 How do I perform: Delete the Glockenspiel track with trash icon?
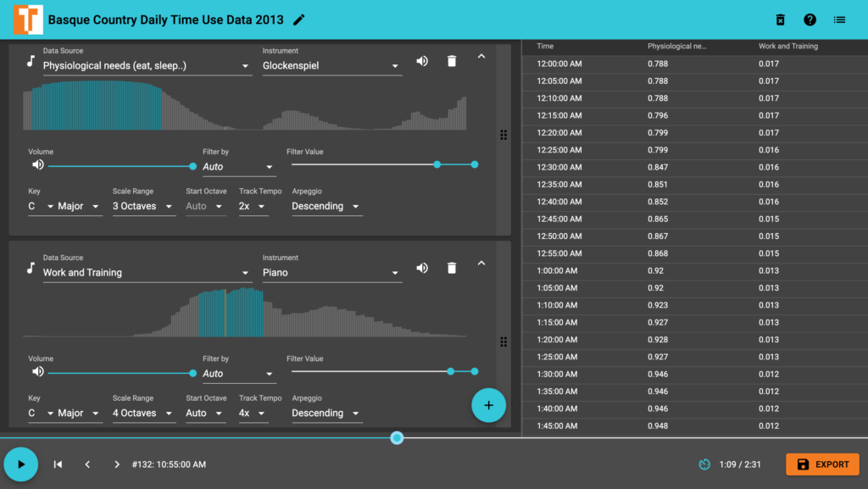pyautogui.click(x=452, y=61)
